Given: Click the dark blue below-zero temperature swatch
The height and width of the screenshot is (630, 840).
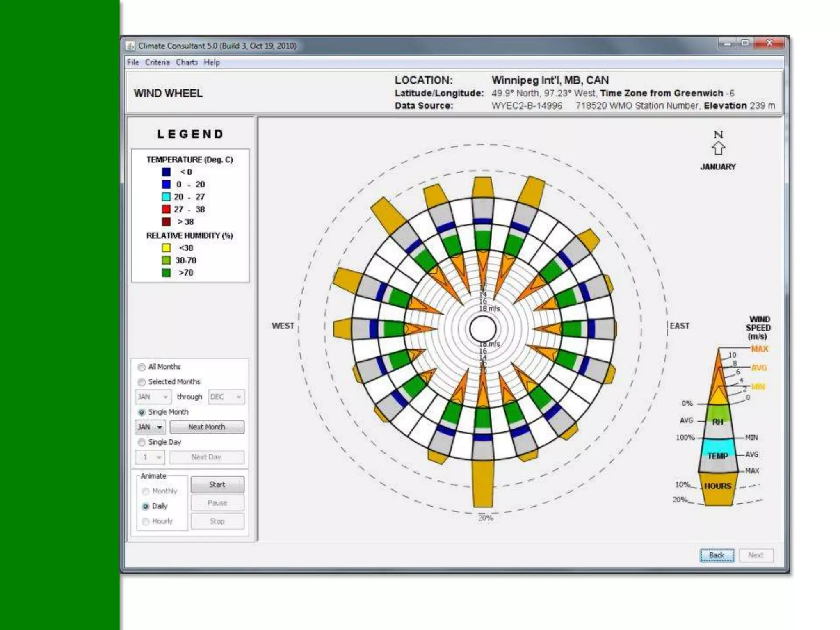Looking at the screenshot, I should click(166, 172).
